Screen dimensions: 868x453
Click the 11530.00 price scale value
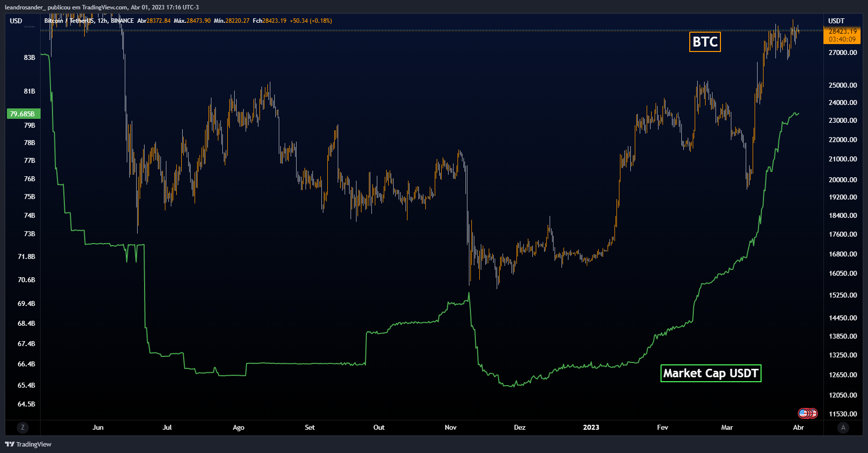(x=843, y=414)
